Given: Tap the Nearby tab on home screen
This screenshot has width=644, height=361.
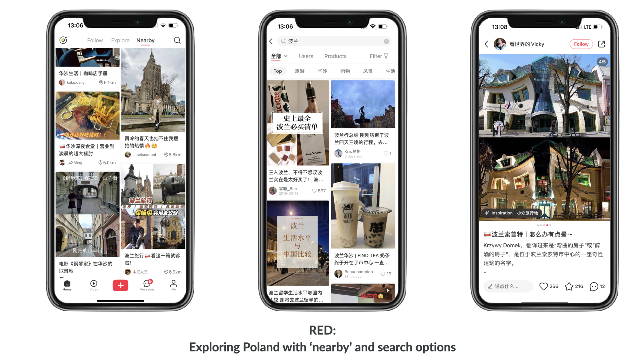Looking at the screenshot, I should [146, 40].
